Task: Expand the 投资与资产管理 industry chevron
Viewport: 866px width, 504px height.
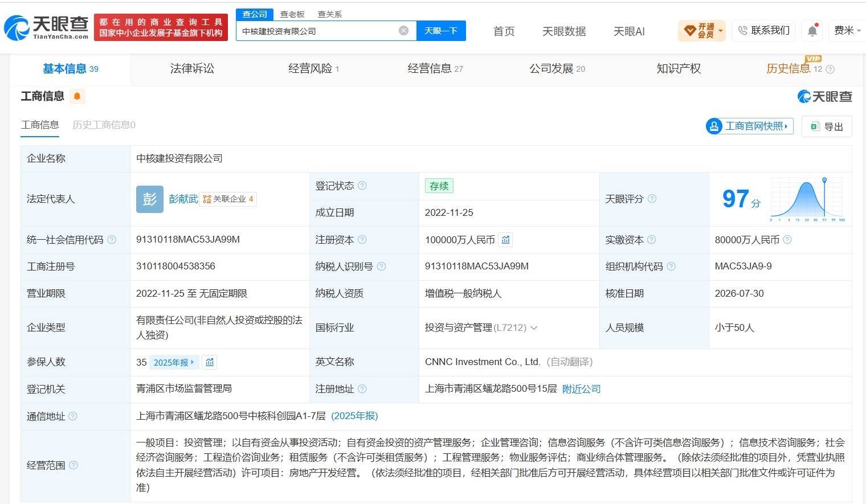Action: tap(534, 328)
